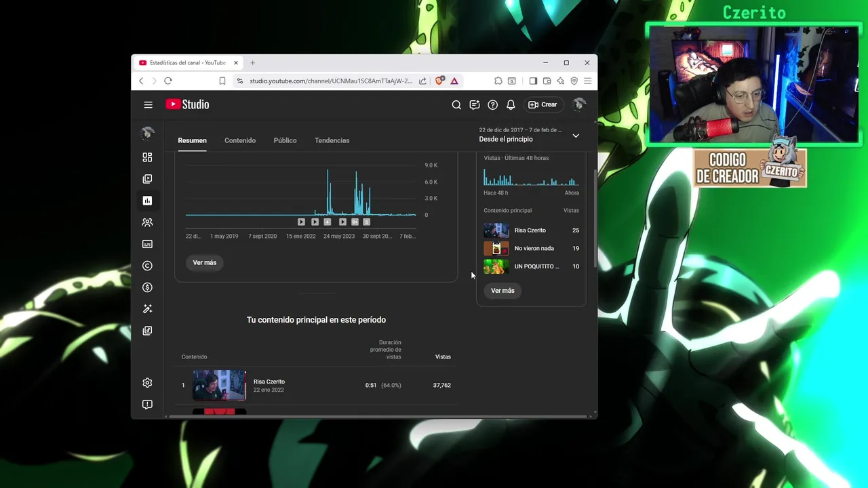
Task: Click the 48-hour views mini bar chart
Action: [x=531, y=178]
